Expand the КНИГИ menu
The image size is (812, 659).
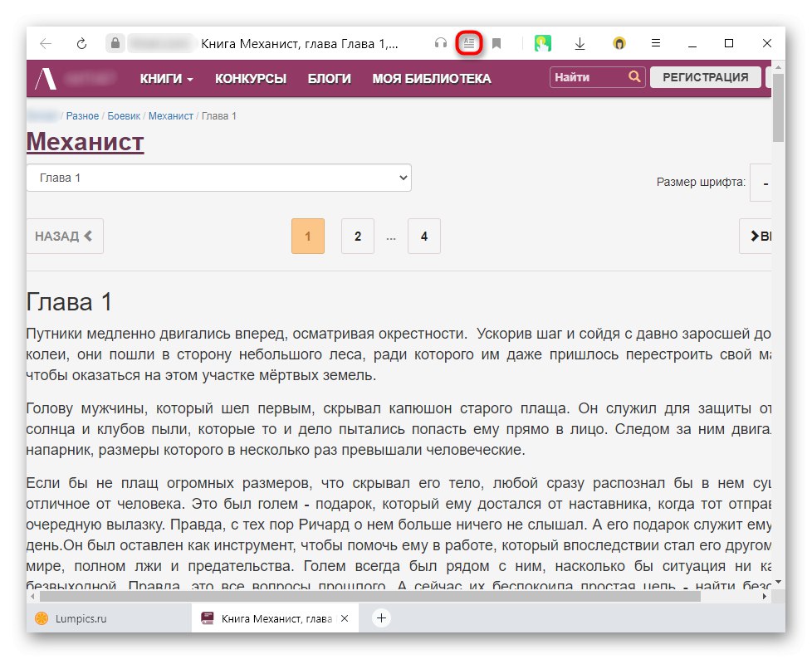[x=165, y=77]
